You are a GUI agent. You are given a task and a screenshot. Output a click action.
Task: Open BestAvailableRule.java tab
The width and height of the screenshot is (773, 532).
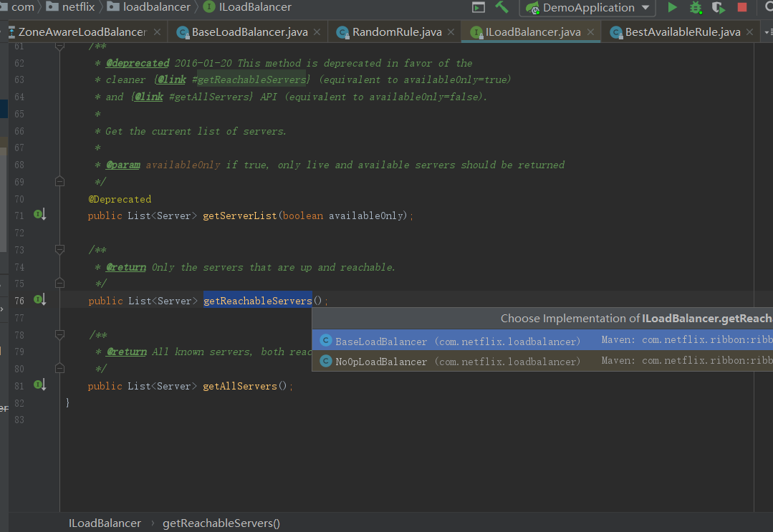coord(683,32)
